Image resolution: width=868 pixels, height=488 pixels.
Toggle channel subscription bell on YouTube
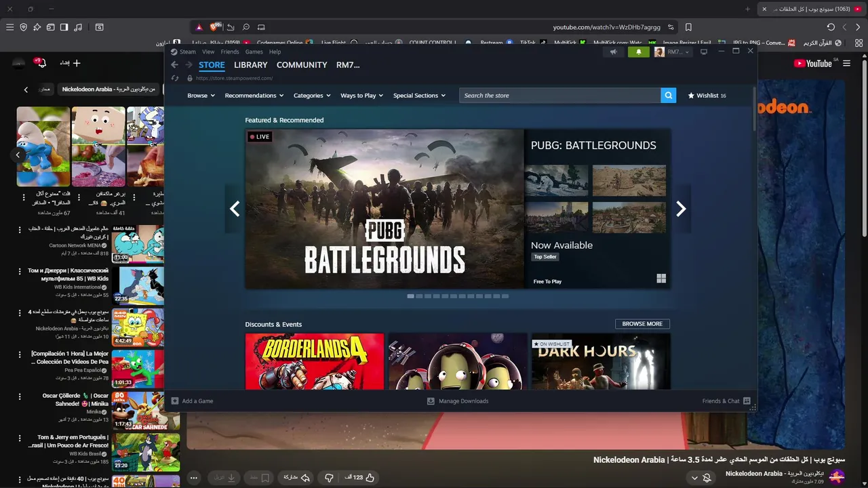(707, 478)
